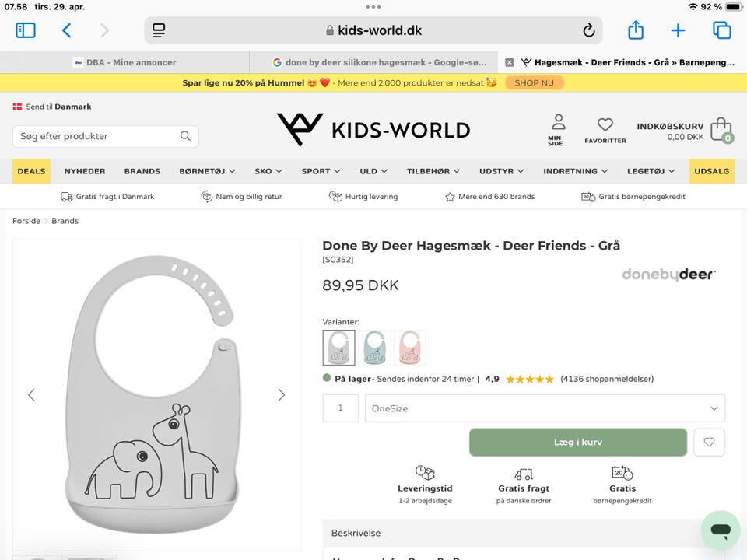Open the Indkøbskurv shopping bag

(721, 129)
